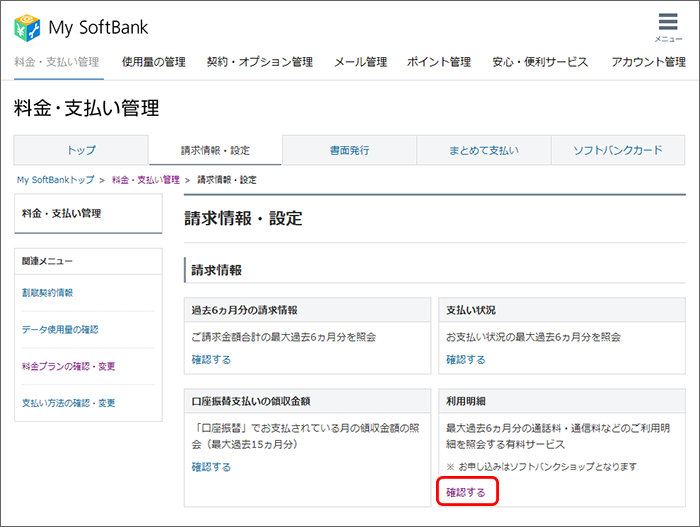Select ポイント管理 navigation item
The image size is (700, 527).
click(439, 62)
